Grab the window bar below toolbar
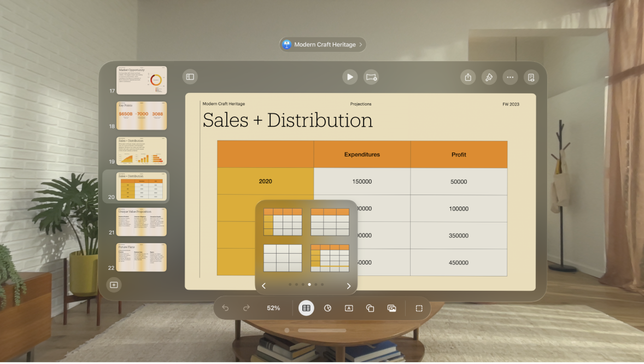644x364 pixels. [322, 330]
